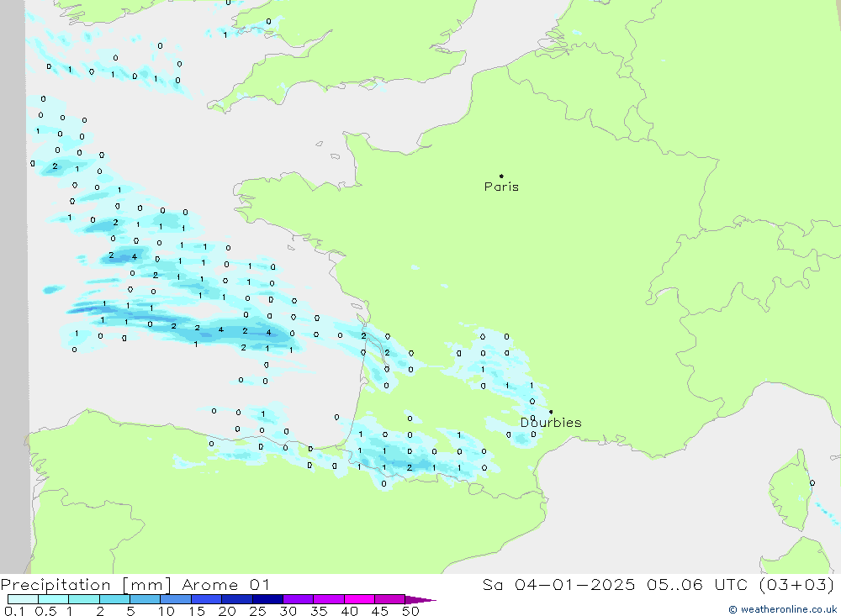
Task: Click the Paris location dot marker
Action: [x=501, y=176]
